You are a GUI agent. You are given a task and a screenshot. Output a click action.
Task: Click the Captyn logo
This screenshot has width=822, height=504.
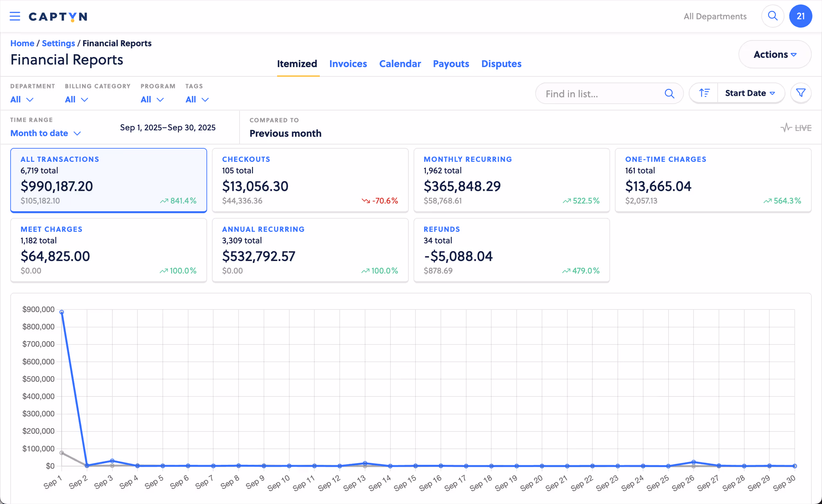click(x=58, y=16)
